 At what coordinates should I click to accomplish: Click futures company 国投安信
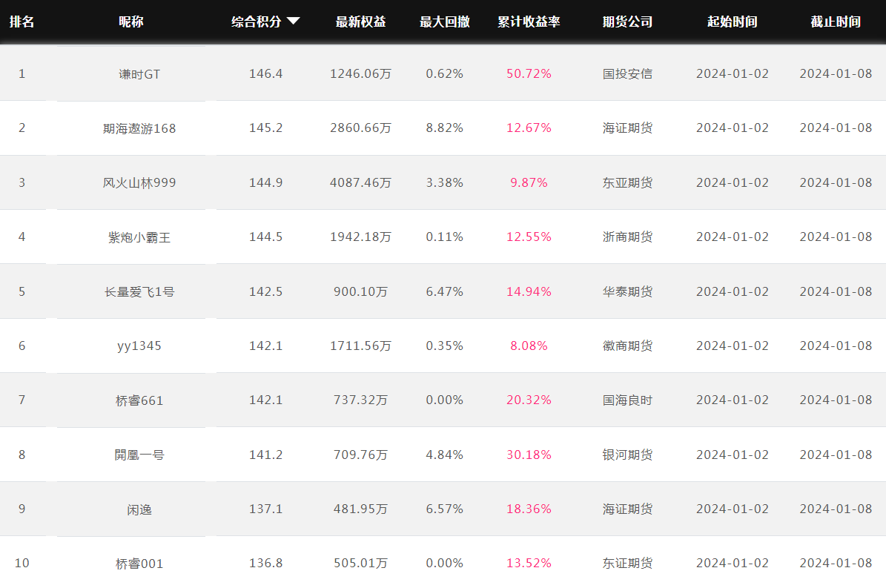pos(627,73)
